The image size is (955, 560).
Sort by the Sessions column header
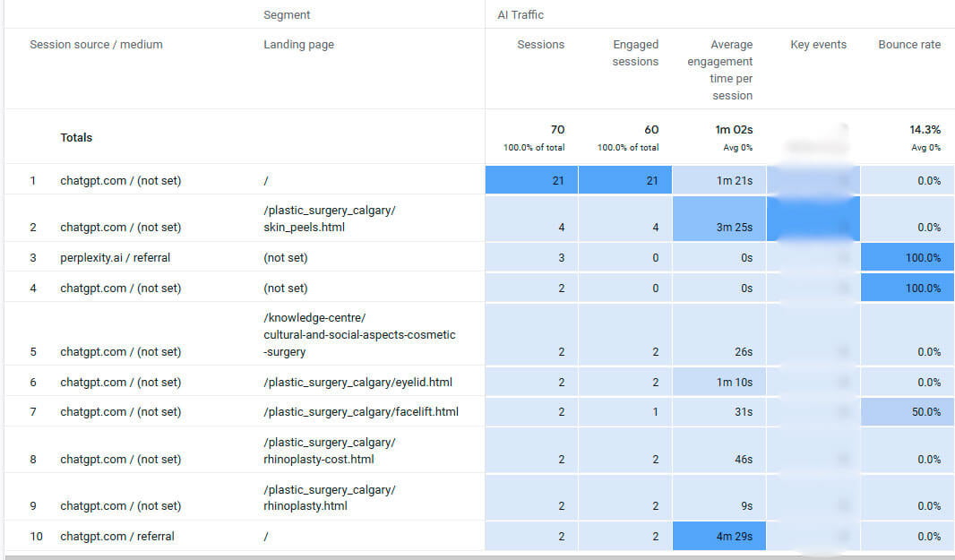coord(540,45)
